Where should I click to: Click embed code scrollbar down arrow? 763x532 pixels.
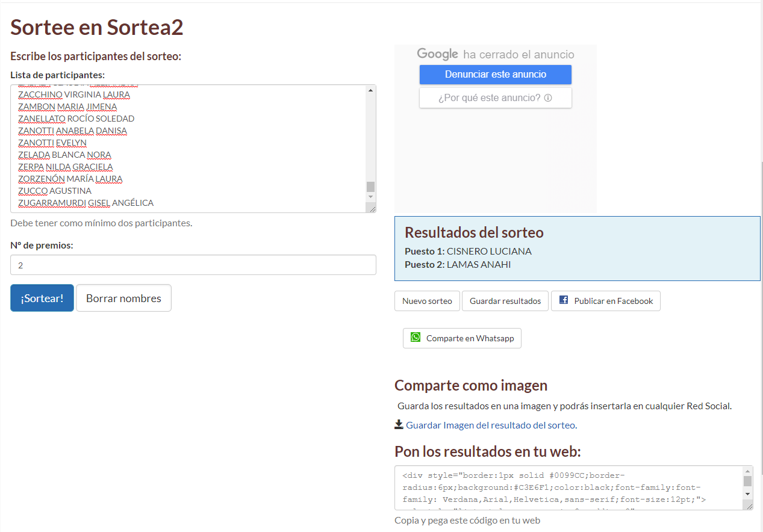[747, 493]
